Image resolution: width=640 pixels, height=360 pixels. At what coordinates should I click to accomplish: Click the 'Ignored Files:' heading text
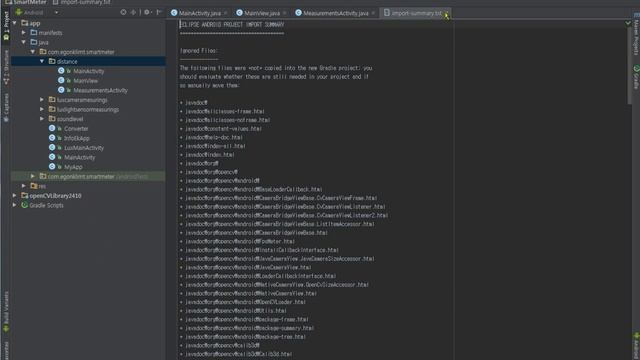coord(199,51)
